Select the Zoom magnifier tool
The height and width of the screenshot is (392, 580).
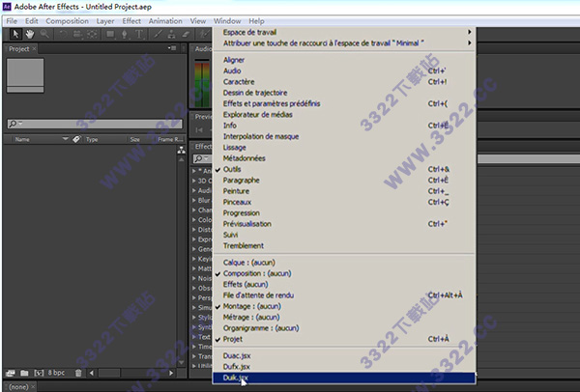click(44, 34)
